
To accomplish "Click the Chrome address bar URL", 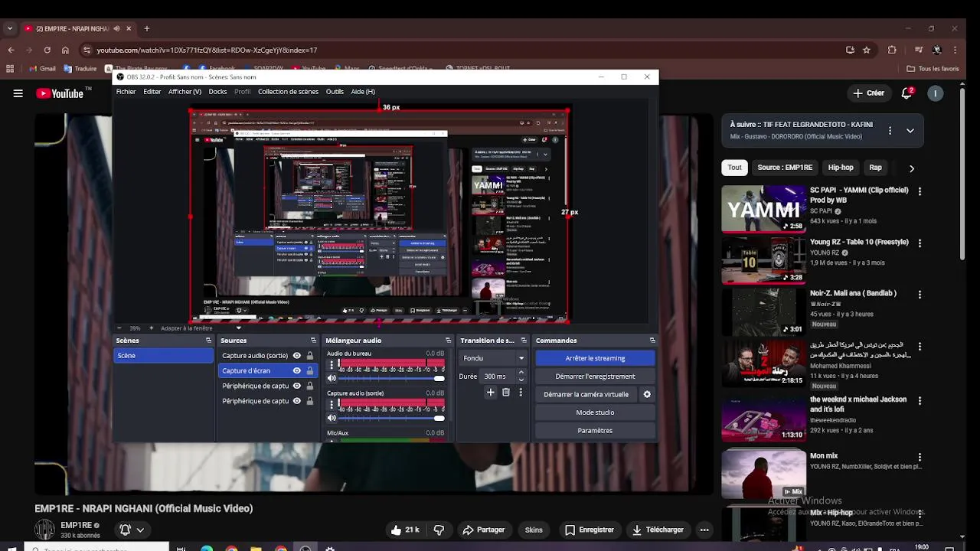I will coord(207,50).
